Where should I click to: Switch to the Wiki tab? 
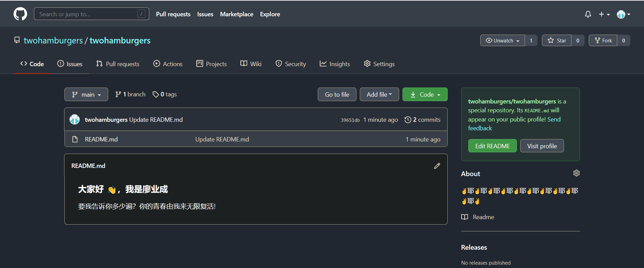251,64
